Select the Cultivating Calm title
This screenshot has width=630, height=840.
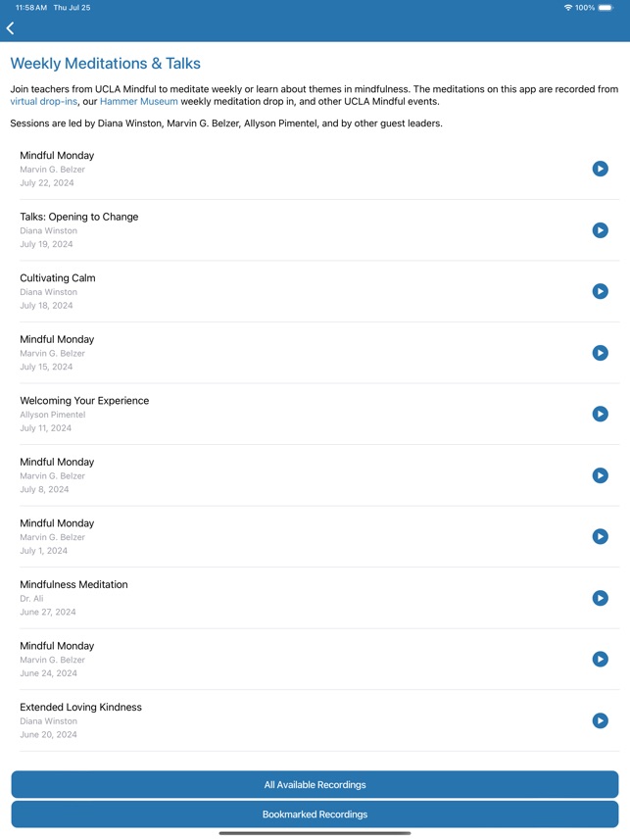click(58, 278)
